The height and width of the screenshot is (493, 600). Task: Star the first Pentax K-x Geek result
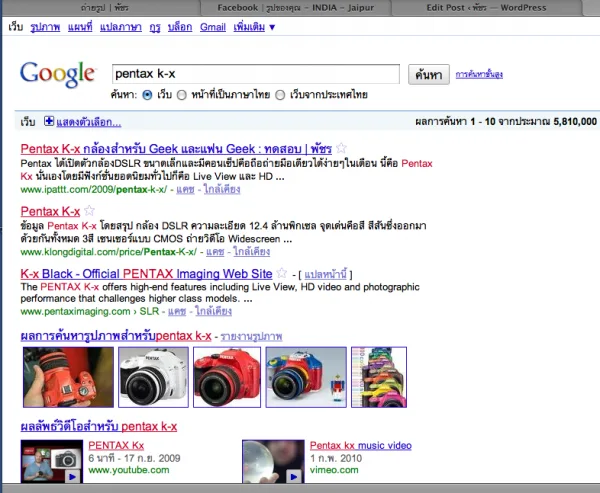341,148
